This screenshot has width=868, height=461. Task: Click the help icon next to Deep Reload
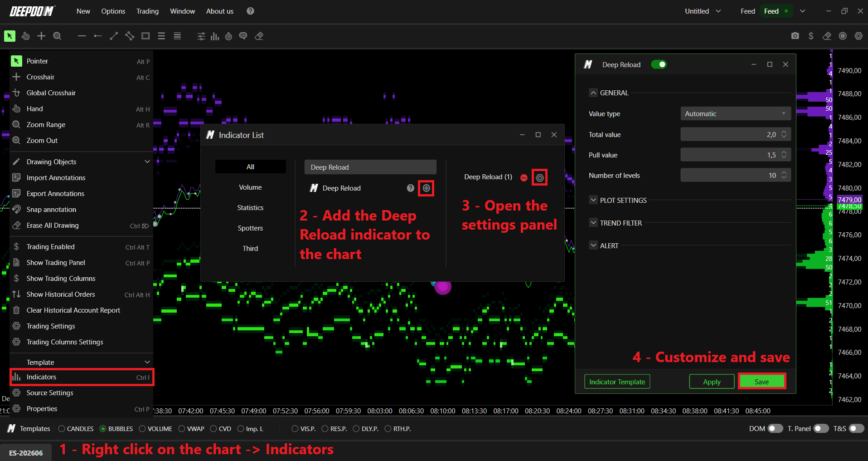[411, 188]
